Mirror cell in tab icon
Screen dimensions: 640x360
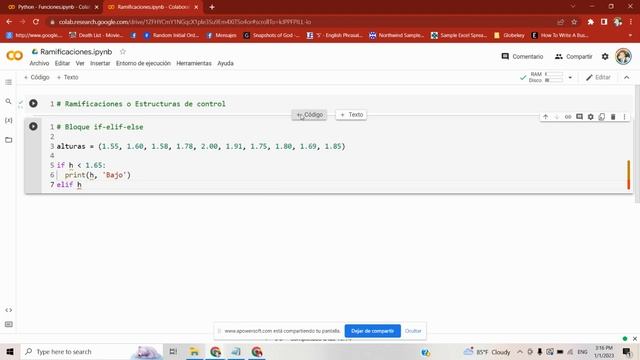pyautogui.click(x=602, y=117)
